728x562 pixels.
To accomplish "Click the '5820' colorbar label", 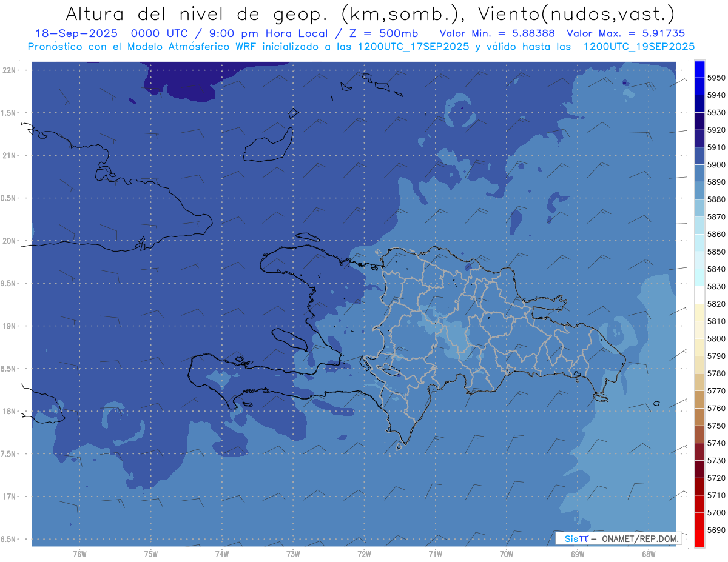I will click(716, 304).
